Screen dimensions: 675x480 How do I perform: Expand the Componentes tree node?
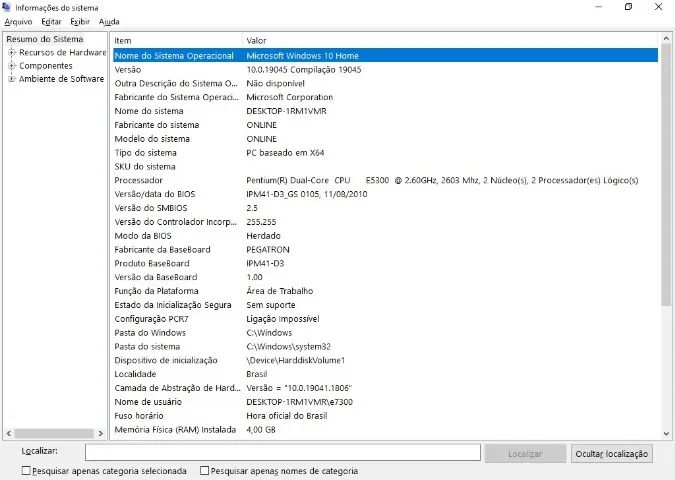pos(12,66)
